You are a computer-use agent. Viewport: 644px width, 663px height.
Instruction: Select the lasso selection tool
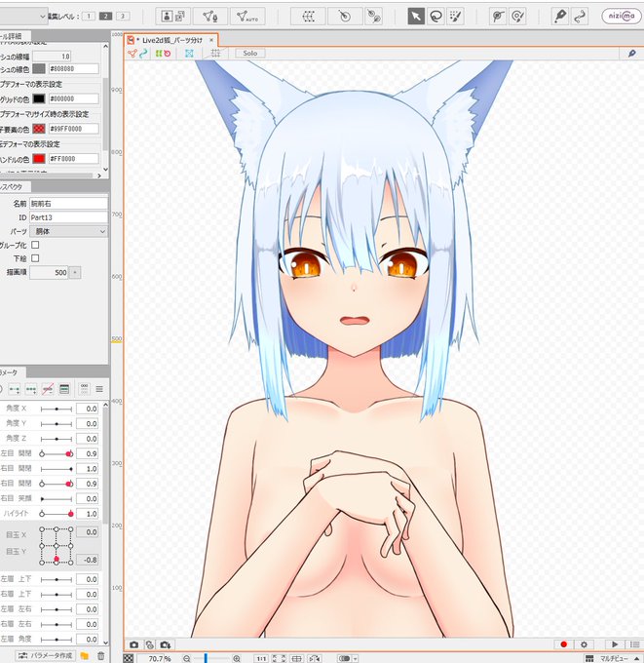pyautogui.click(x=436, y=17)
